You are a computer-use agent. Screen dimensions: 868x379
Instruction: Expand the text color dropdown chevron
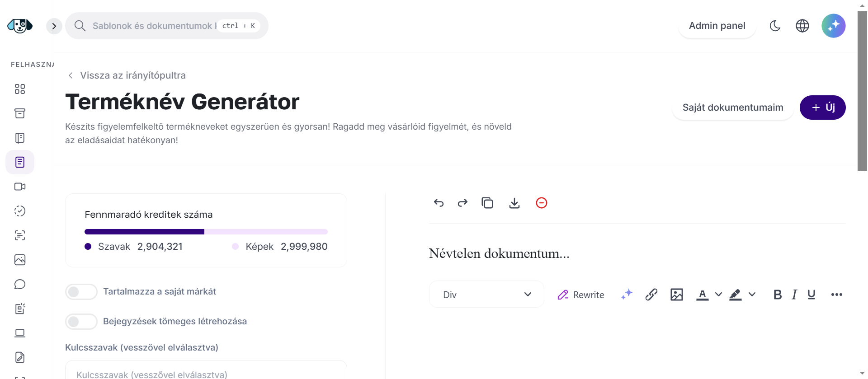[x=719, y=295]
